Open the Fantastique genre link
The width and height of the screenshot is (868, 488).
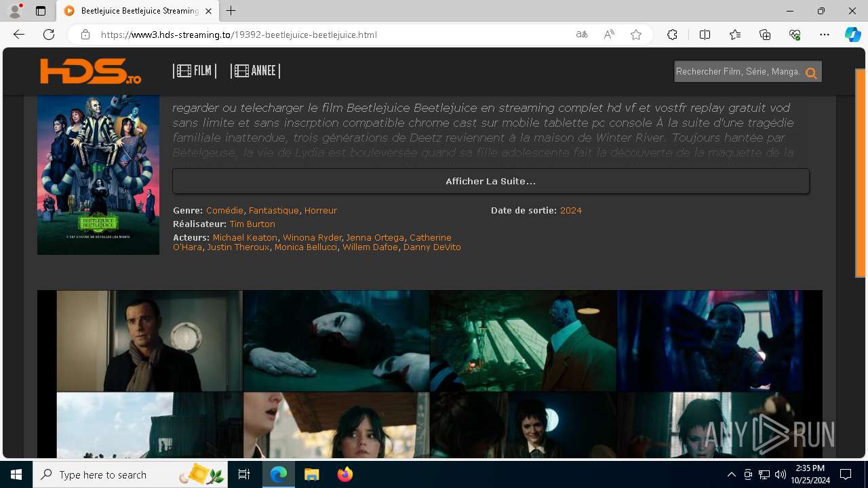(x=274, y=211)
